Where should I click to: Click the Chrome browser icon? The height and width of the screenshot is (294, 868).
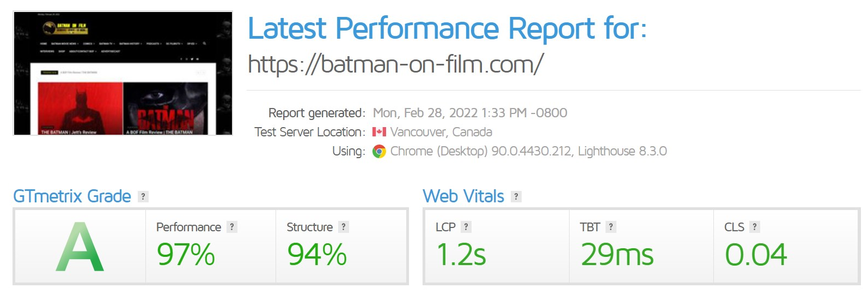pos(379,152)
